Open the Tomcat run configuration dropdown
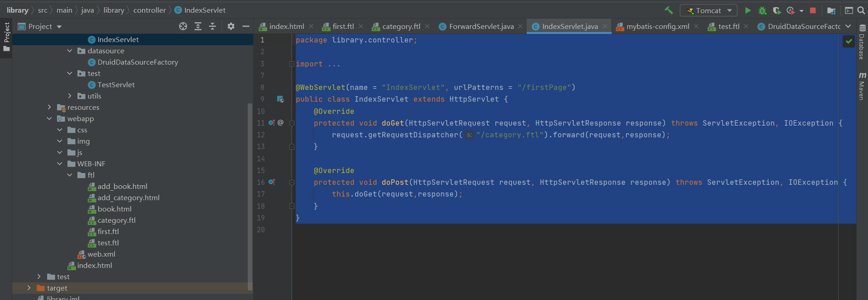Image resolution: width=868 pixels, height=300 pixels. 708,10
